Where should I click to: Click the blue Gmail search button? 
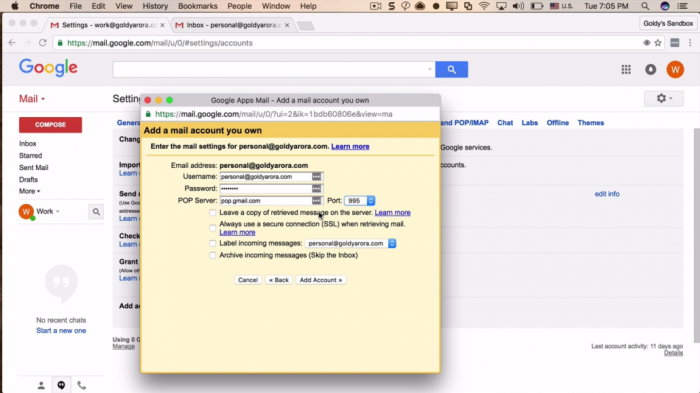point(451,69)
